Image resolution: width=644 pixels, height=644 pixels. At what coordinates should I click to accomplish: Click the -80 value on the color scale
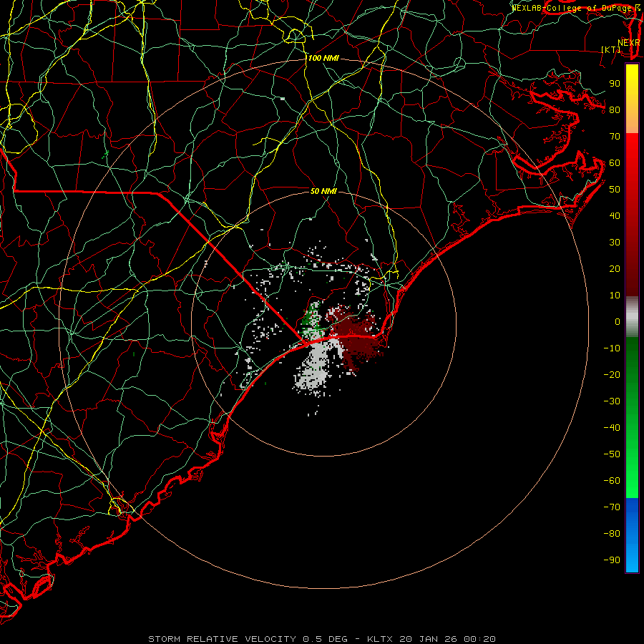click(x=612, y=534)
